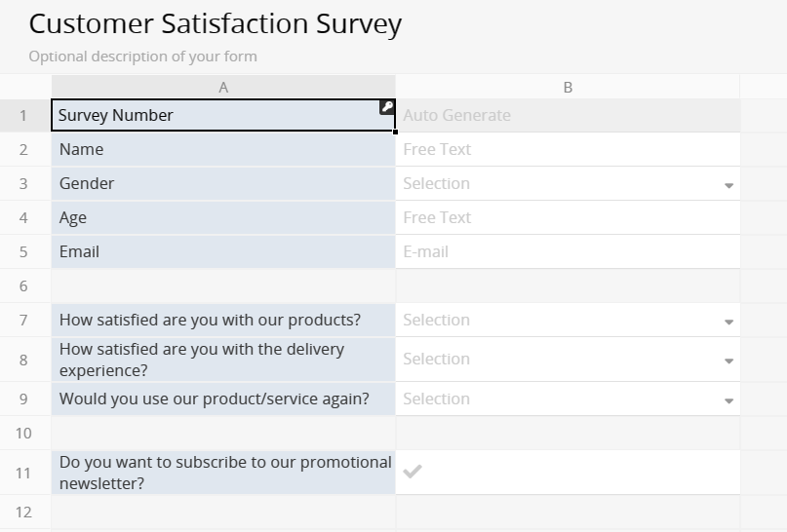Select the Email label cell
The image size is (787, 532).
click(223, 251)
